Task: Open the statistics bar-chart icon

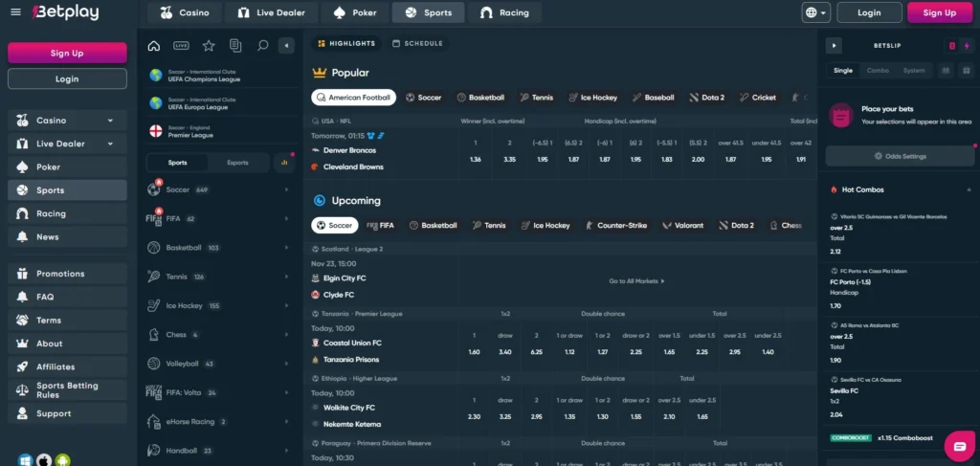Action: click(284, 163)
